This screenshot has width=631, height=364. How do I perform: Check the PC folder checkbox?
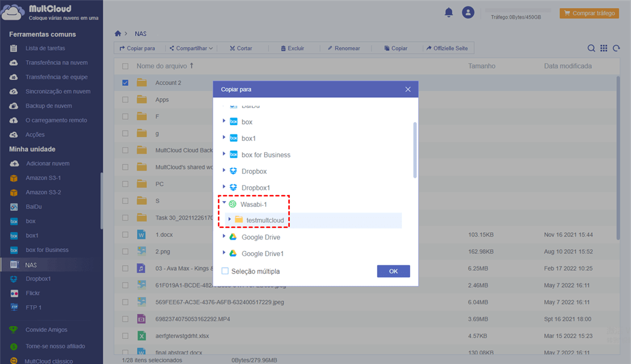point(125,184)
